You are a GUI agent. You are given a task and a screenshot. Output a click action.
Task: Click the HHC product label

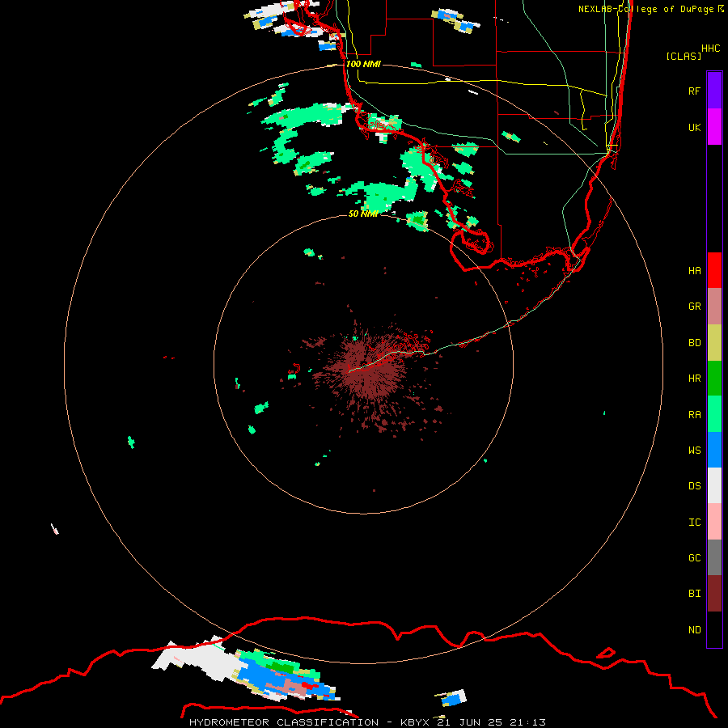coord(711,49)
